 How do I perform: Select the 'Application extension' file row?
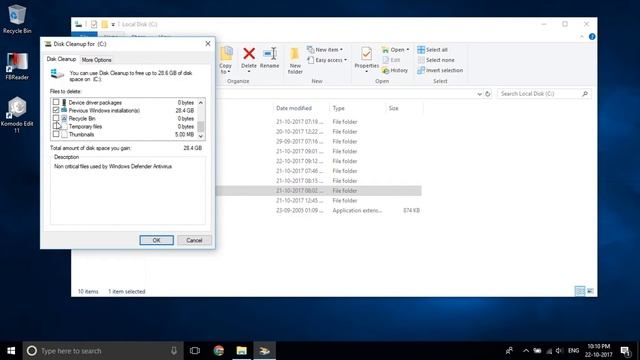pyautogui.click(x=318, y=210)
